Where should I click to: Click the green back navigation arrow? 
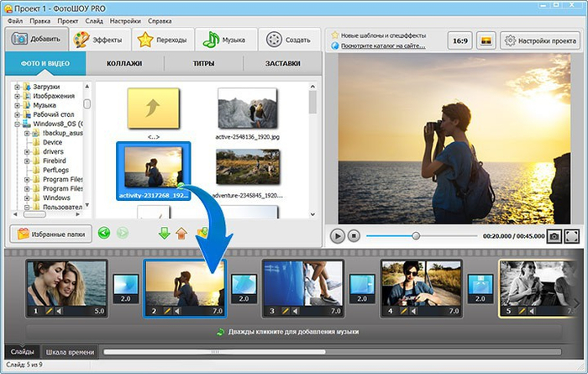104,233
